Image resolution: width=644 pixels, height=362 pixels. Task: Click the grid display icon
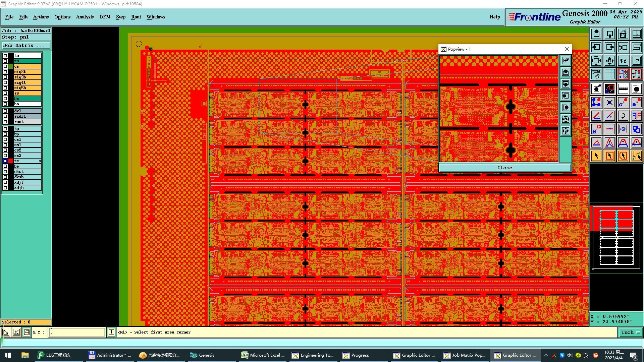609,74
